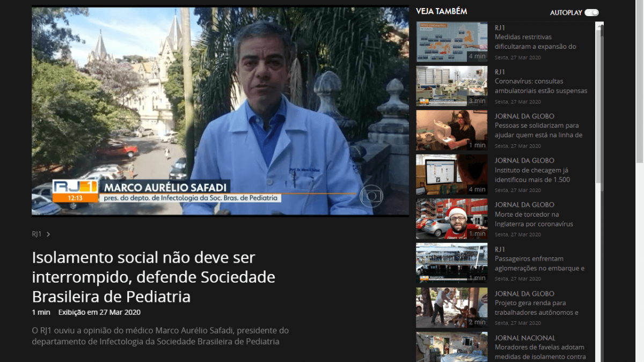Click the 'Exibição em 27 Mar 2020' text
The height and width of the screenshot is (362, 644).
99,312
